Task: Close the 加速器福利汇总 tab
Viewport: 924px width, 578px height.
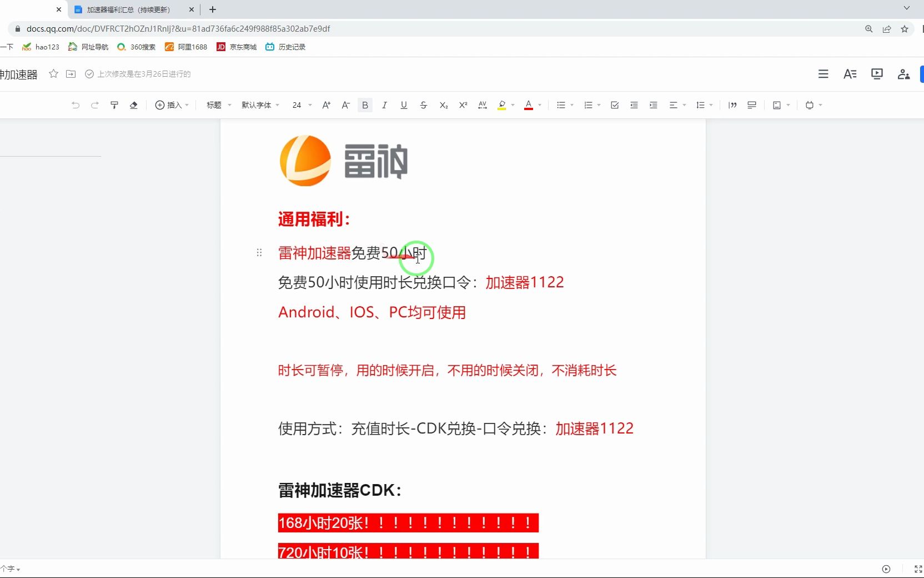Action: tap(192, 9)
